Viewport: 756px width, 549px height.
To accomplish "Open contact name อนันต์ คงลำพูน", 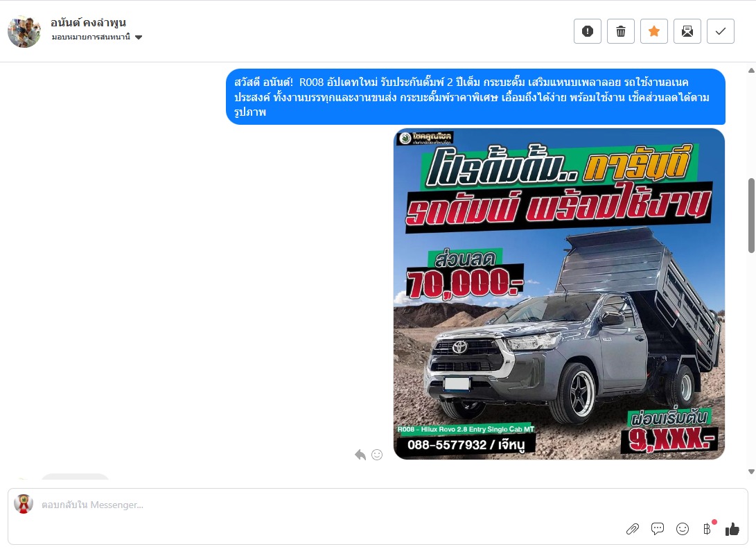I will [88, 23].
